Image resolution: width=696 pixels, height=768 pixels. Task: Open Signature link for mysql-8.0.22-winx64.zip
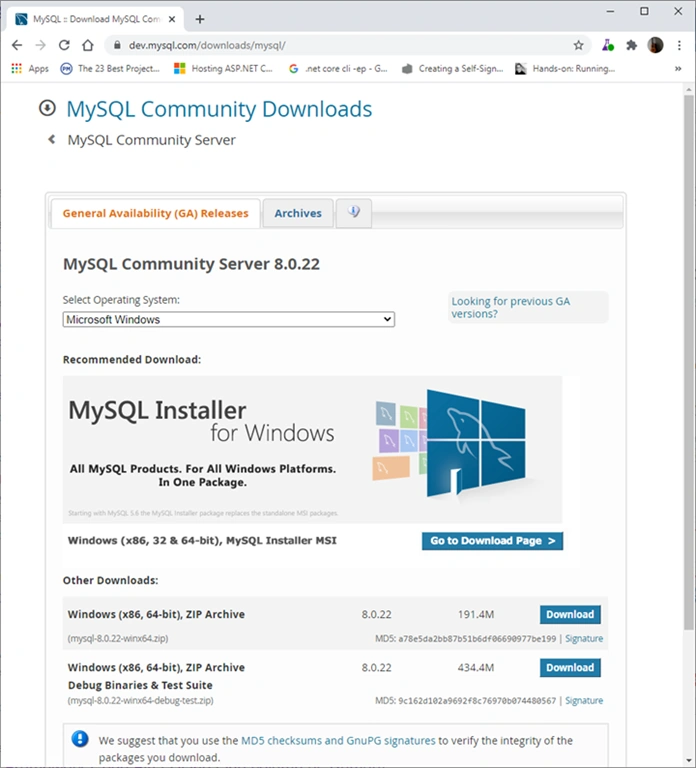pyautogui.click(x=584, y=639)
